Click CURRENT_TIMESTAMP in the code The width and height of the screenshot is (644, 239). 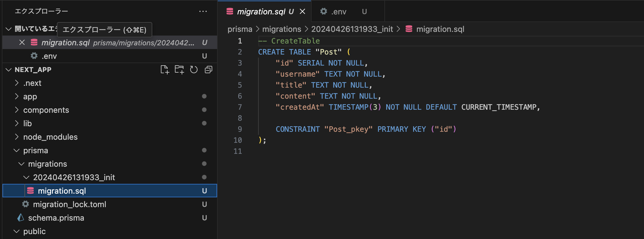tap(499, 107)
